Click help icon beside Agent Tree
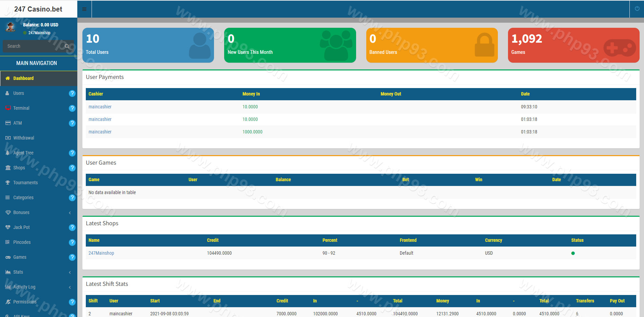The image size is (644, 317). [72, 153]
